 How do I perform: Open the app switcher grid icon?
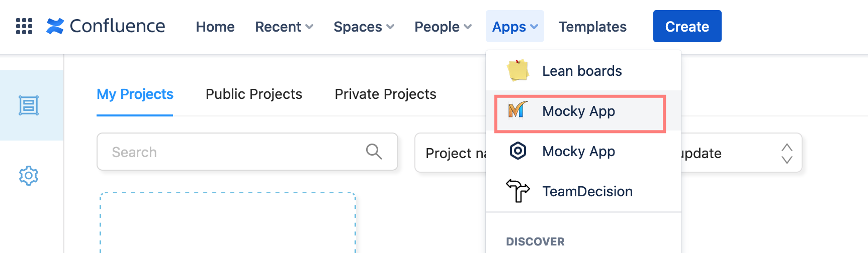pos(24,26)
